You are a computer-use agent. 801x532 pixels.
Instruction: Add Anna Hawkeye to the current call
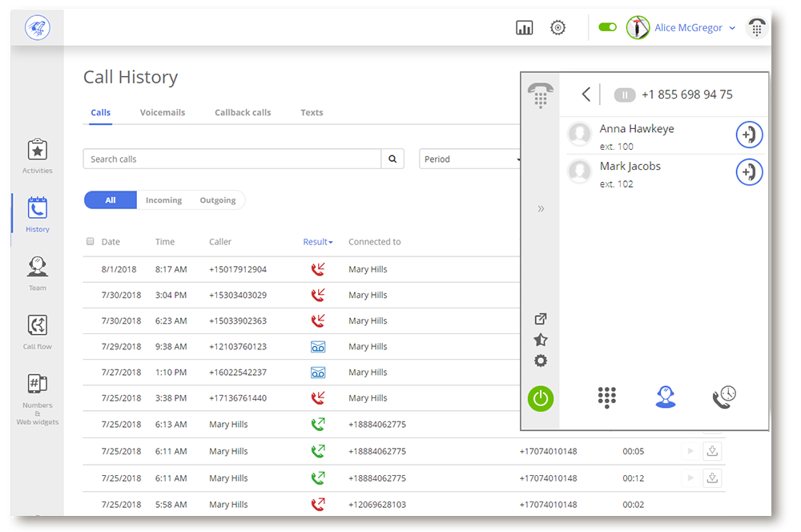(749, 135)
